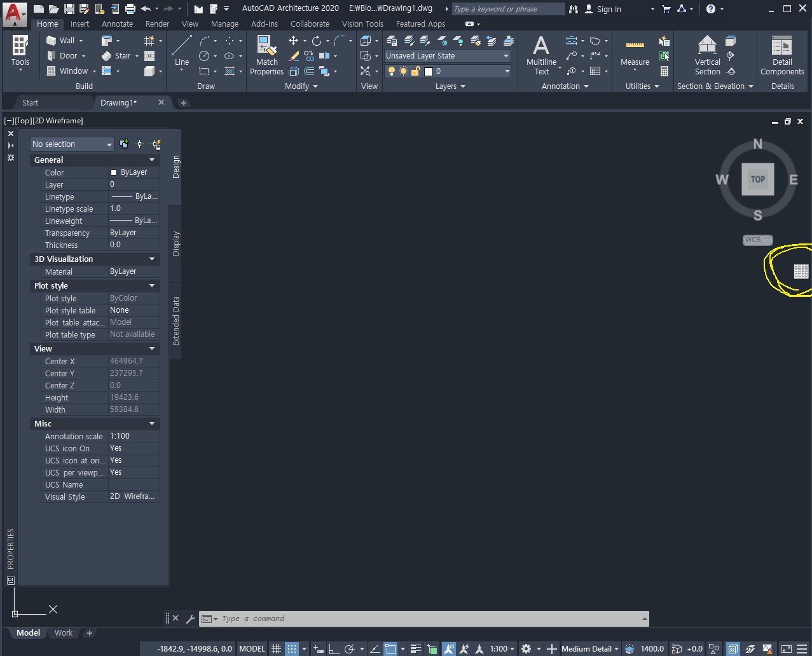Create a Vertical Section
The image size is (812, 656).
[x=707, y=55]
